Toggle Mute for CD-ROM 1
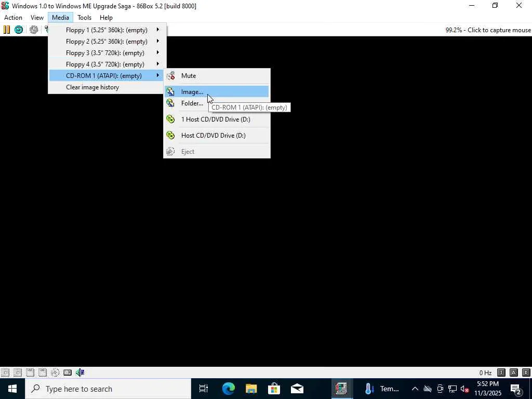532x399 pixels. (217, 76)
